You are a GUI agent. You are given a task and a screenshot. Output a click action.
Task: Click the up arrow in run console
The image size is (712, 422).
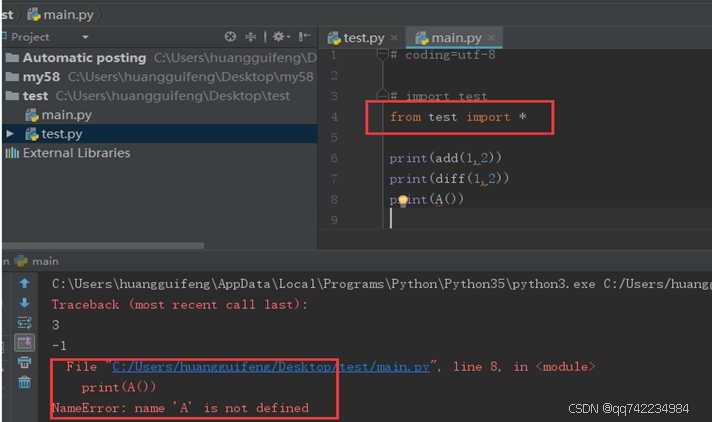(x=25, y=284)
